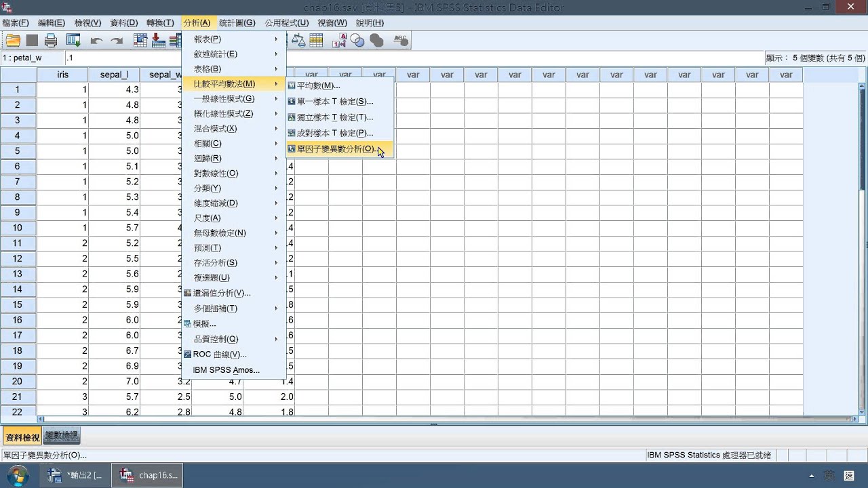This screenshot has width=868, height=488.
Task: Select IBM SPSS Amos menu entry
Action: click(234, 370)
